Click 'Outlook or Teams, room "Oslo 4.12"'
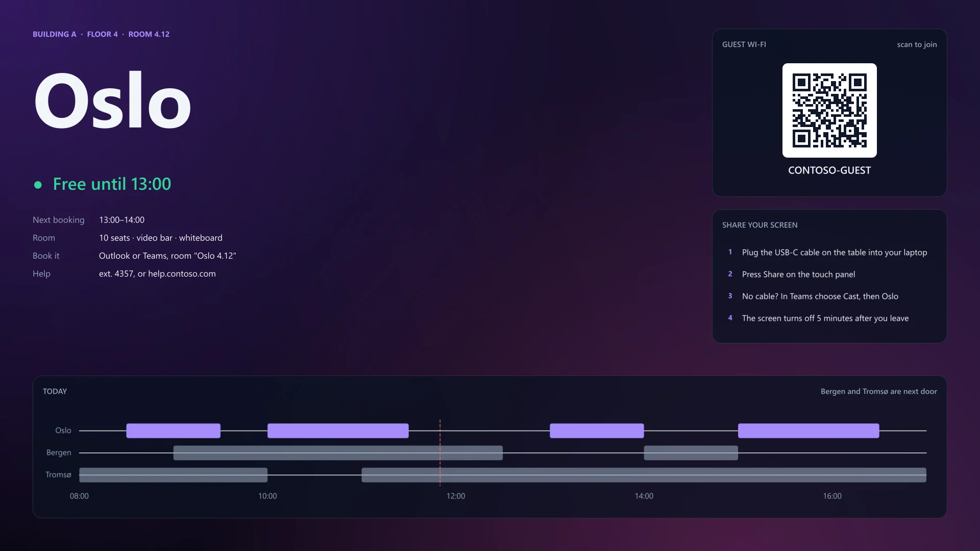 point(167,256)
